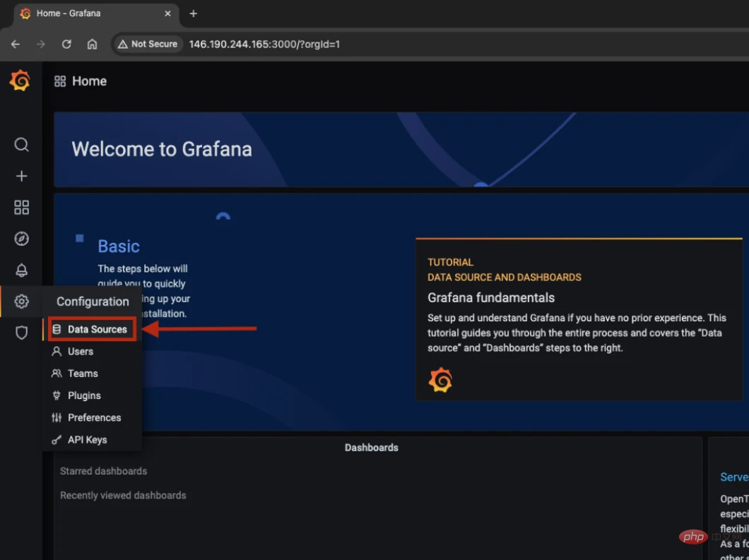Select Users in the Configuration menu

click(79, 351)
